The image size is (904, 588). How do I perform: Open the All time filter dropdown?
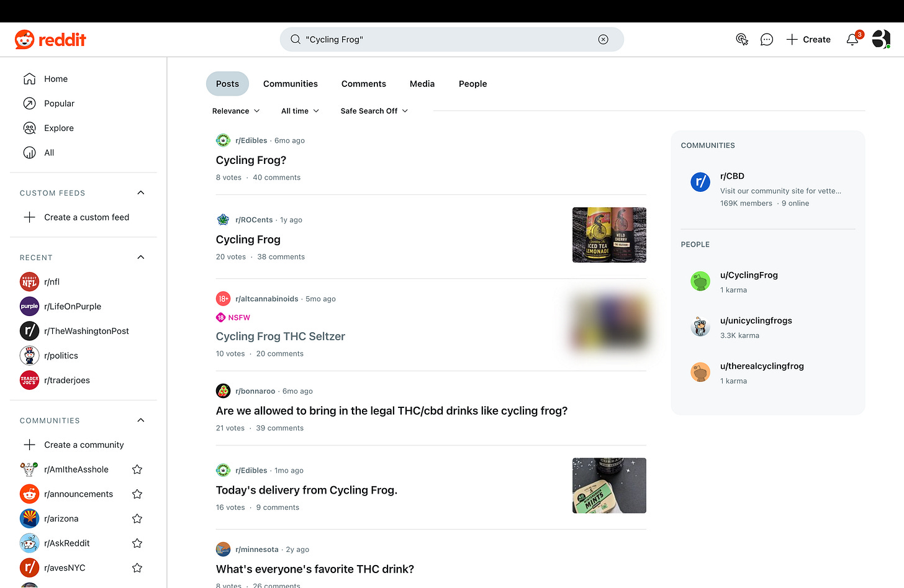point(300,111)
